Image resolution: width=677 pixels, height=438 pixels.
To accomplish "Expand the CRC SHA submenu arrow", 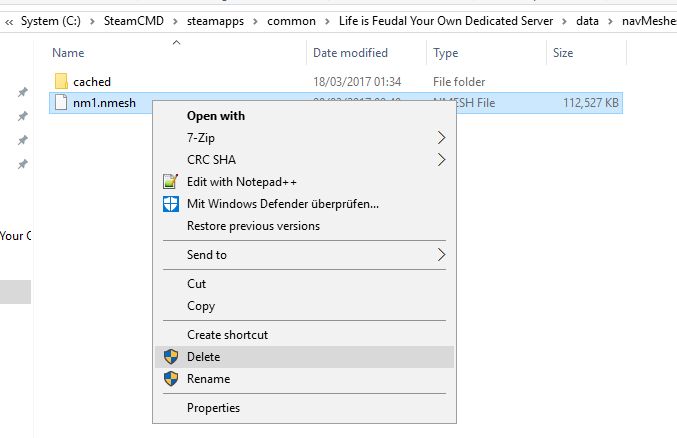I will point(441,160).
